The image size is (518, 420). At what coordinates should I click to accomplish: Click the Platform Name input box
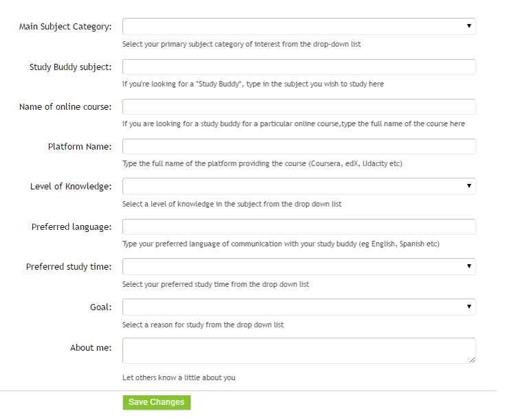click(x=299, y=146)
